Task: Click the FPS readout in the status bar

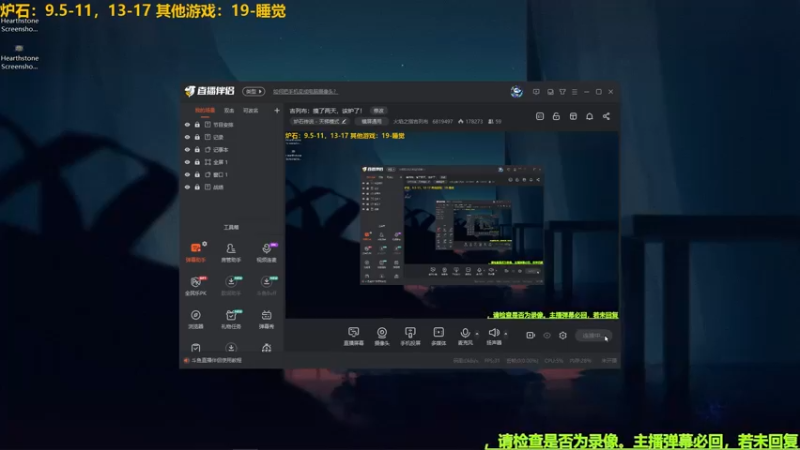Action: 492,360
